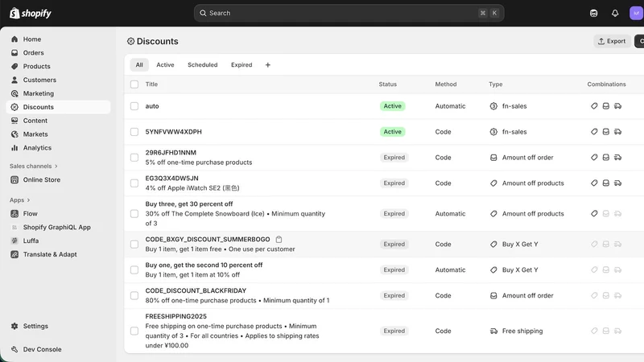Switch to the All tab
644x362 pixels.
pos(139,65)
